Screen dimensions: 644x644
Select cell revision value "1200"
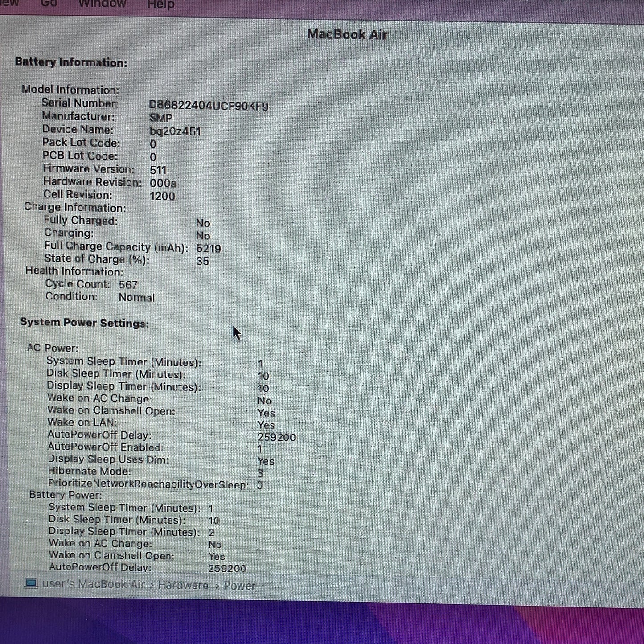click(x=162, y=196)
